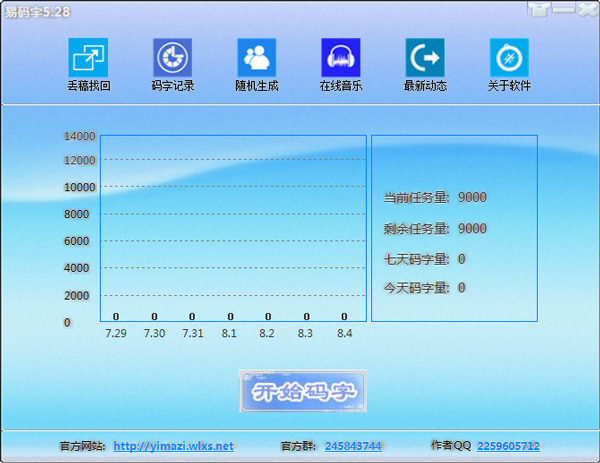Click the 7.30 date label on chart
Viewport: 600px width, 463px height.
pos(154,333)
